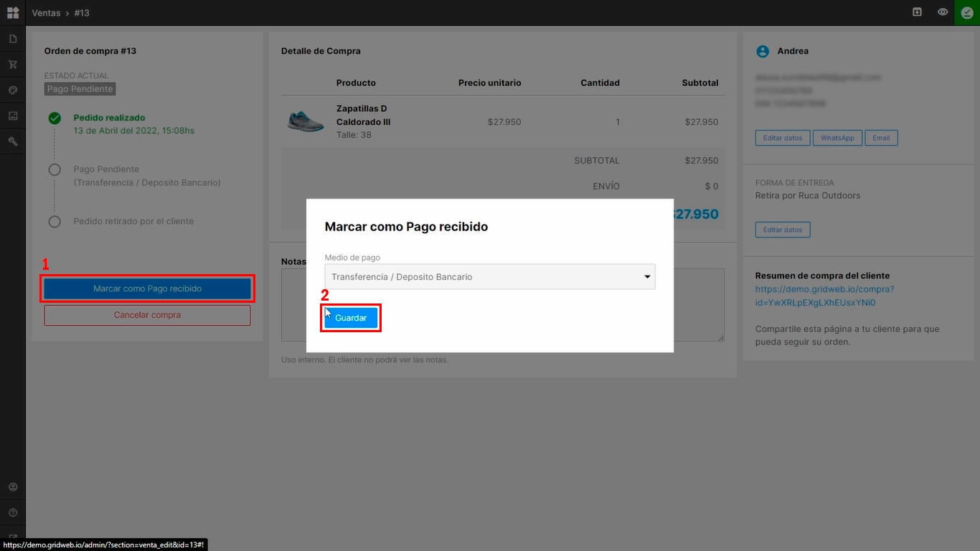This screenshot has height=551, width=980.
Task: Click Editar datos under Andrea's contact info
Action: (x=783, y=138)
